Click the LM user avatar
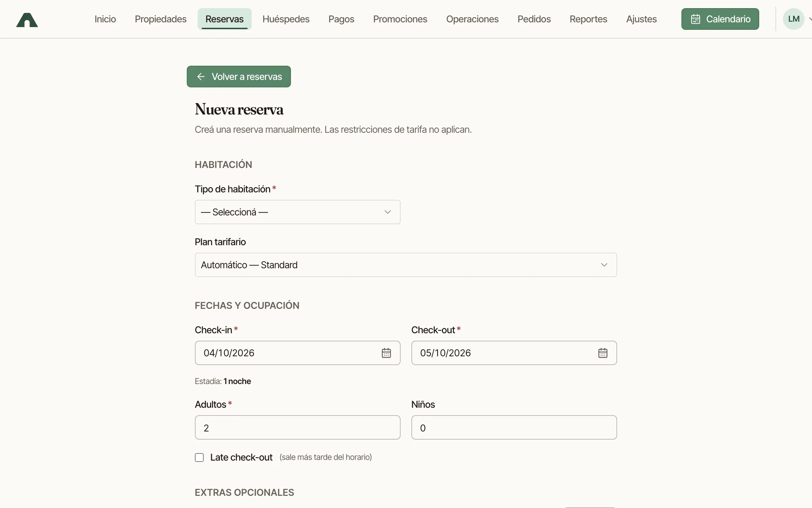Viewport: 812px width, 508px height. 793,19
